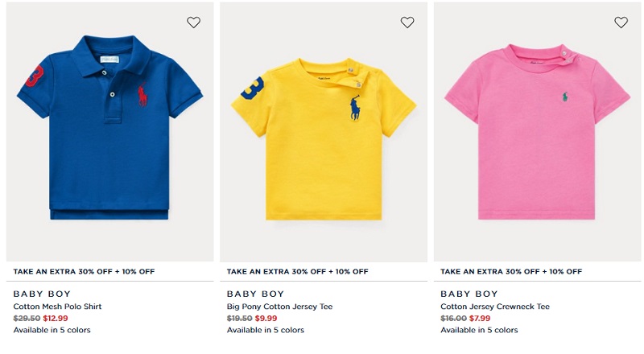Click 'Available in 5 colors' under the polo shirt

(52, 330)
